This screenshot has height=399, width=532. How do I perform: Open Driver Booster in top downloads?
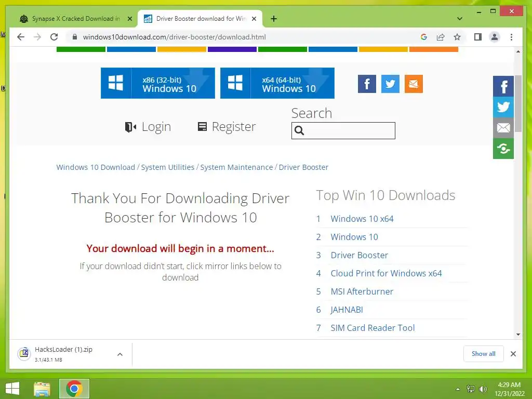[x=360, y=255]
